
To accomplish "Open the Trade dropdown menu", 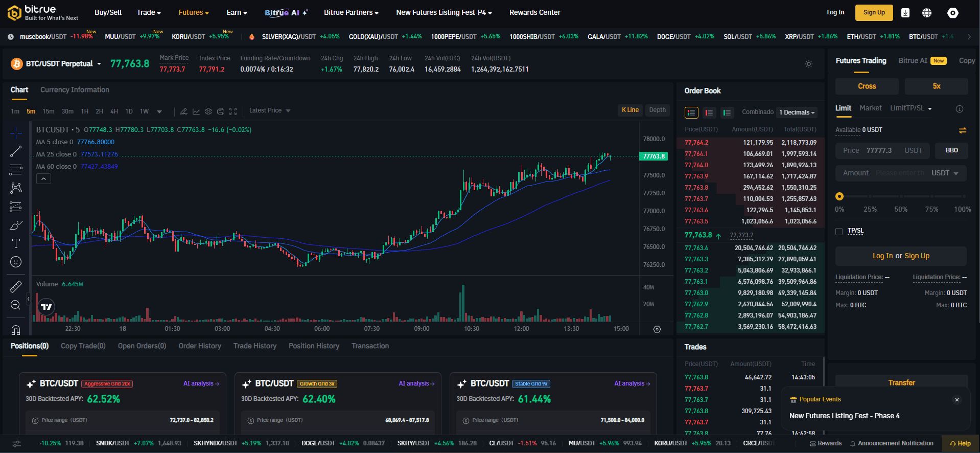I will pos(149,12).
